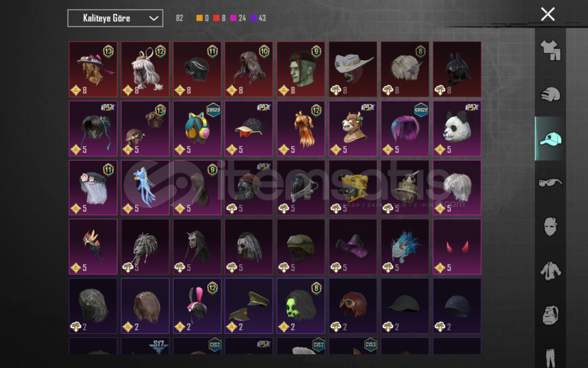
Task: Select the pink bunny ears helmet
Action: tap(197, 306)
